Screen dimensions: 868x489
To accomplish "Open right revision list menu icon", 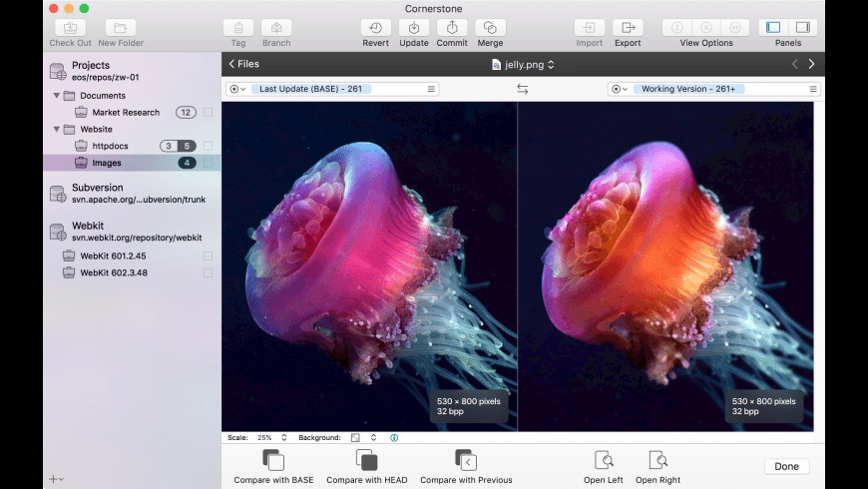I will 813,89.
